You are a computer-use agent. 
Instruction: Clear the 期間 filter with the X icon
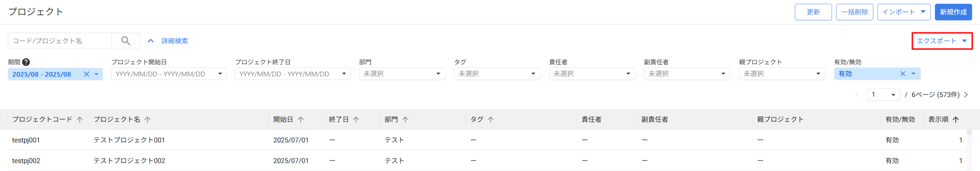click(87, 74)
